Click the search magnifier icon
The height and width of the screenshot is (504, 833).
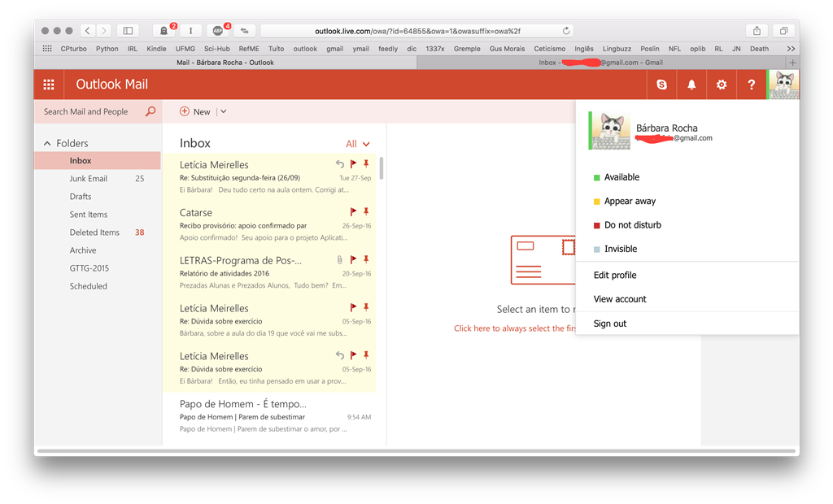click(150, 111)
